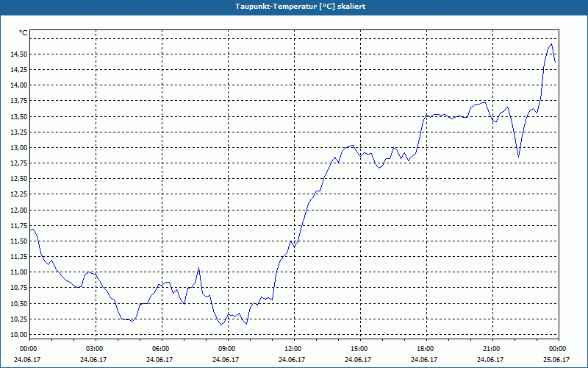
Task: Click the 14,50 y-axis label
Action: click(19, 54)
